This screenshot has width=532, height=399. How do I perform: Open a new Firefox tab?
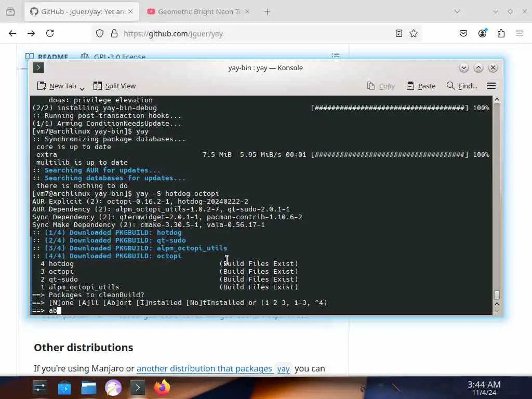(267, 12)
